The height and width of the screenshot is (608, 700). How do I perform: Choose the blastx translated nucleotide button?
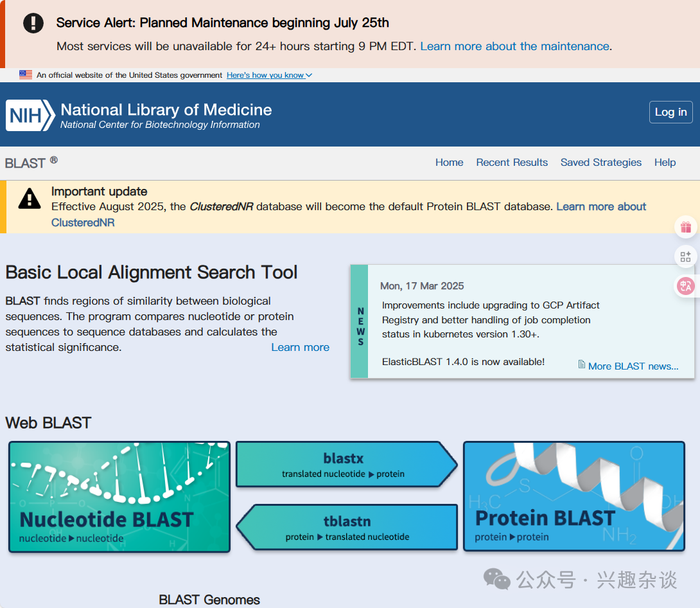click(344, 465)
